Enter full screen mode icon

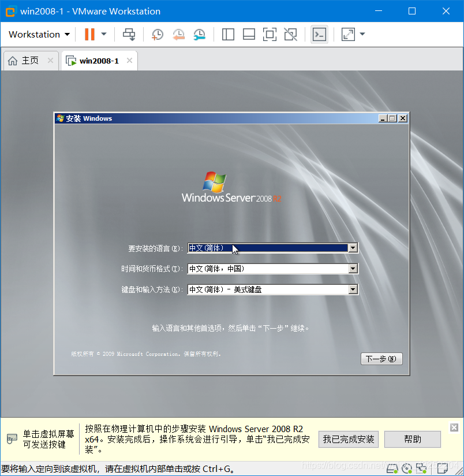click(270, 34)
